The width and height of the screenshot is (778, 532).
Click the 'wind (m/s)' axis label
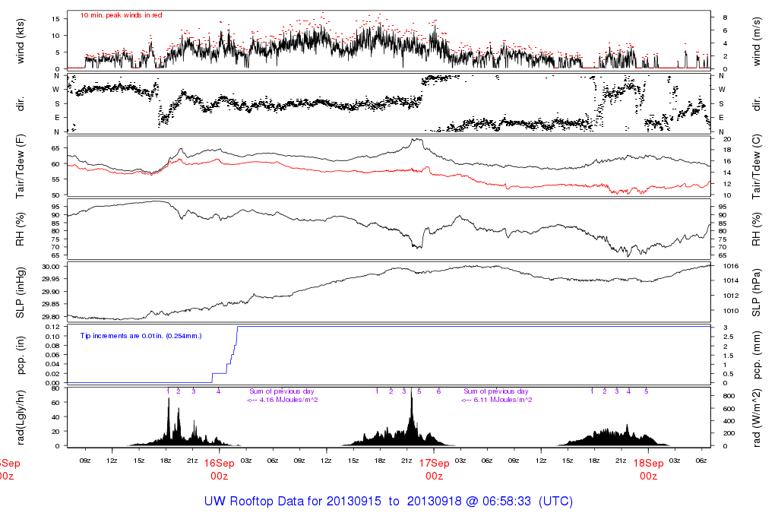757,41
